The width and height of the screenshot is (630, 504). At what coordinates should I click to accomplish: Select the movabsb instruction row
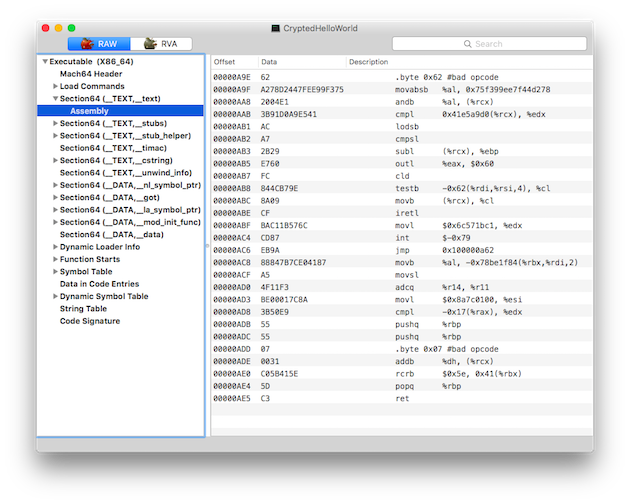point(402,90)
